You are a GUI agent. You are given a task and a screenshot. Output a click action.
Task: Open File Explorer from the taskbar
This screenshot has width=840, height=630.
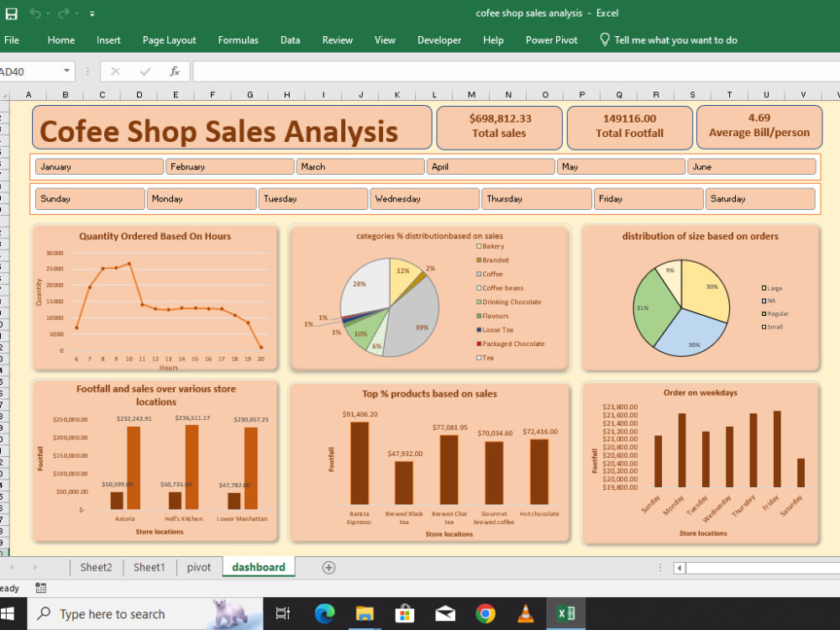365,612
